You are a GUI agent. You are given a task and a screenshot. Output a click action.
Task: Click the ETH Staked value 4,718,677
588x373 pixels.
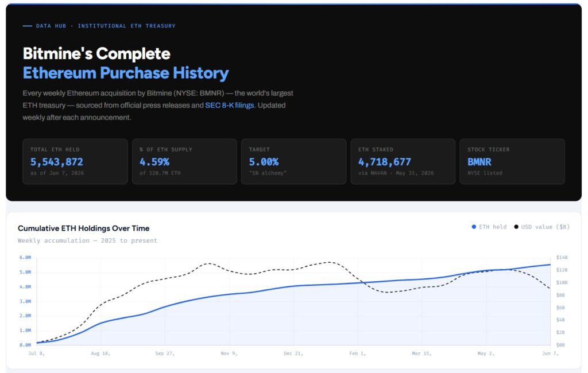384,162
